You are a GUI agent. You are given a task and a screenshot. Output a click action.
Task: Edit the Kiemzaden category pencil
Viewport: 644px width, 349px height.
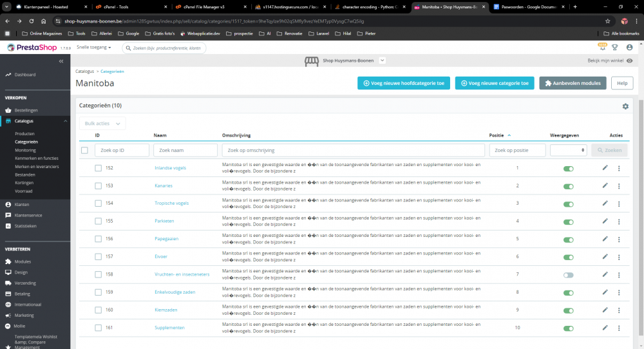point(605,310)
